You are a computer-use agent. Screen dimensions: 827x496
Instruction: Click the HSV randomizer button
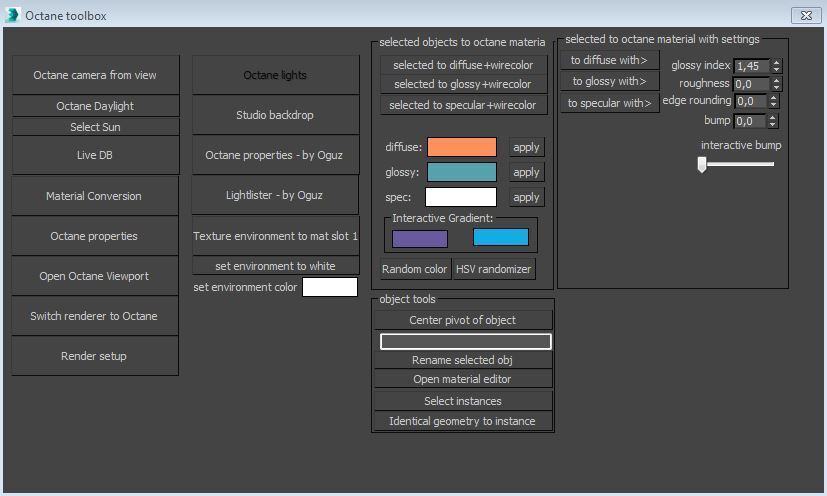coord(494,269)
